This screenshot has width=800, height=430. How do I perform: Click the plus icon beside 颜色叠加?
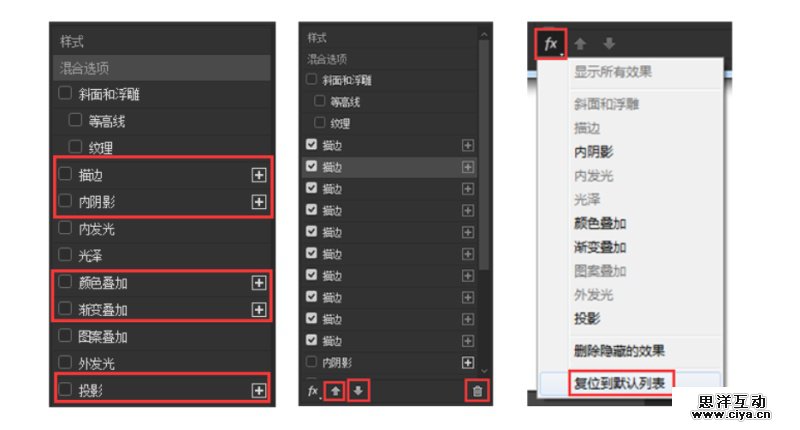coord(259,283)
